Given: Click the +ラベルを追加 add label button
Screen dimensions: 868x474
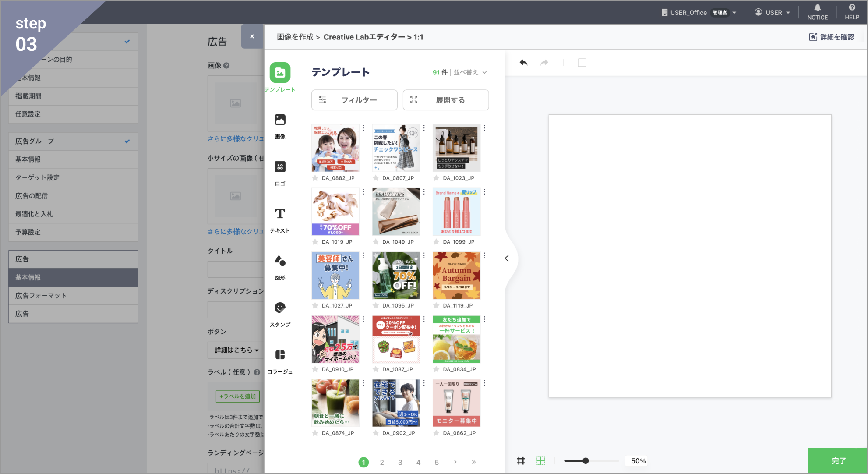Looking at the screenshot, I should 238,396.
